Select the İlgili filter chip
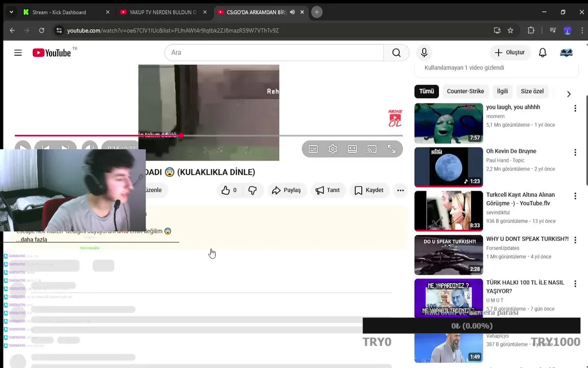The width and height of the screenshot is (588, 368). pos(502,91)
